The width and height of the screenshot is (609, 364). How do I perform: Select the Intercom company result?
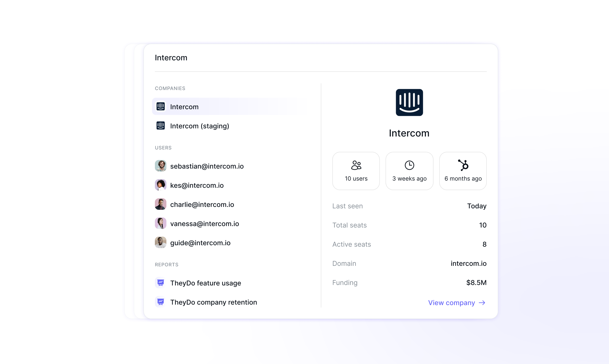pos(231,107)
